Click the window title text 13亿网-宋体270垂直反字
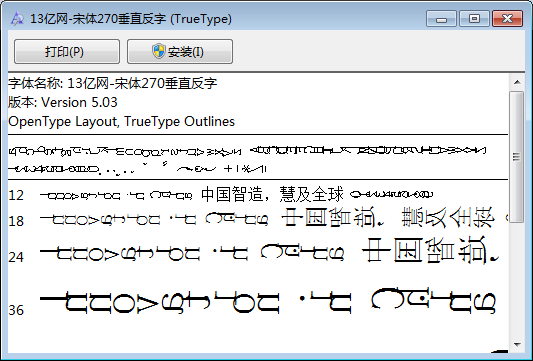533x361 pixels. pyautogui.click(x=98, y=19)
